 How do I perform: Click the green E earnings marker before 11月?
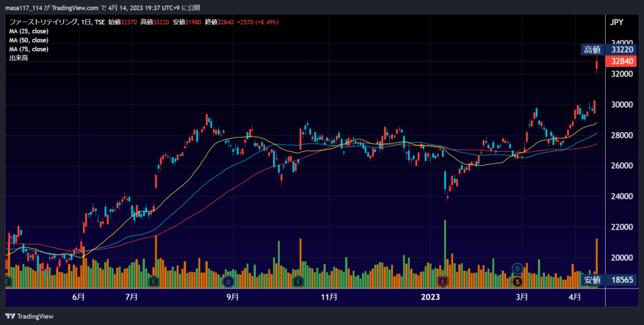(298, 282)
